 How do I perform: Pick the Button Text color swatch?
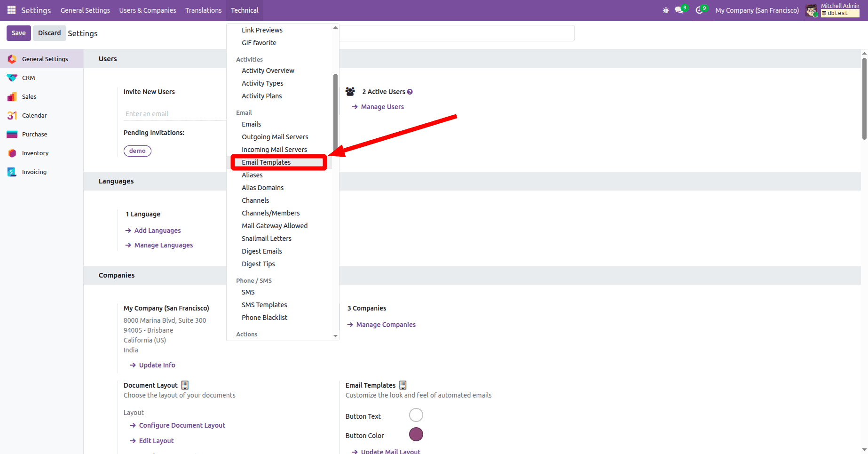(416, 415)
